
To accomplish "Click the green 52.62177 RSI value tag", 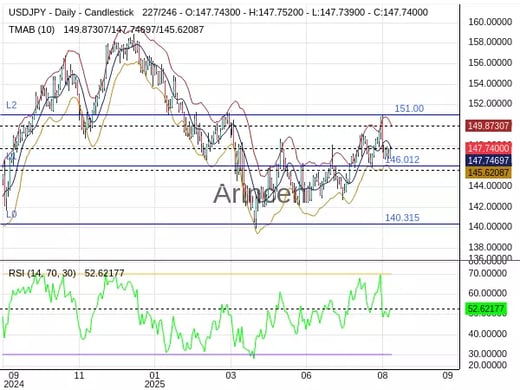I will [x=486, y=309].
